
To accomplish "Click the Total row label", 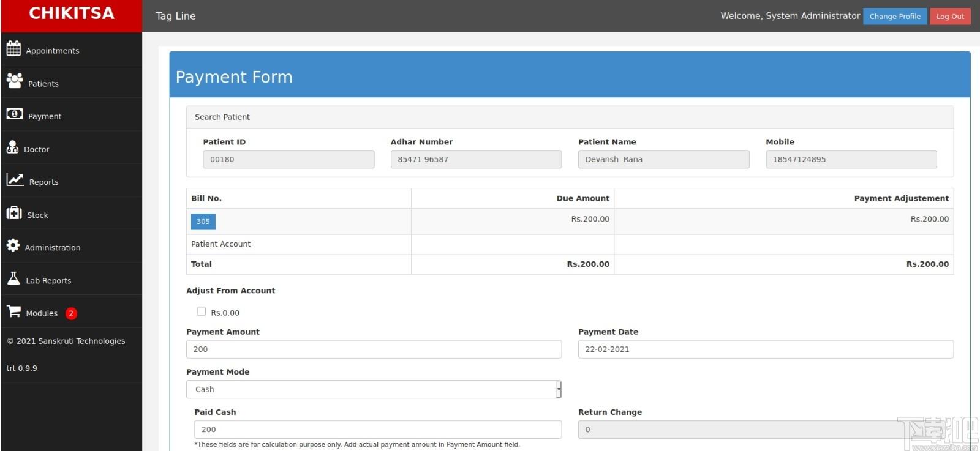I will point(202,264).
